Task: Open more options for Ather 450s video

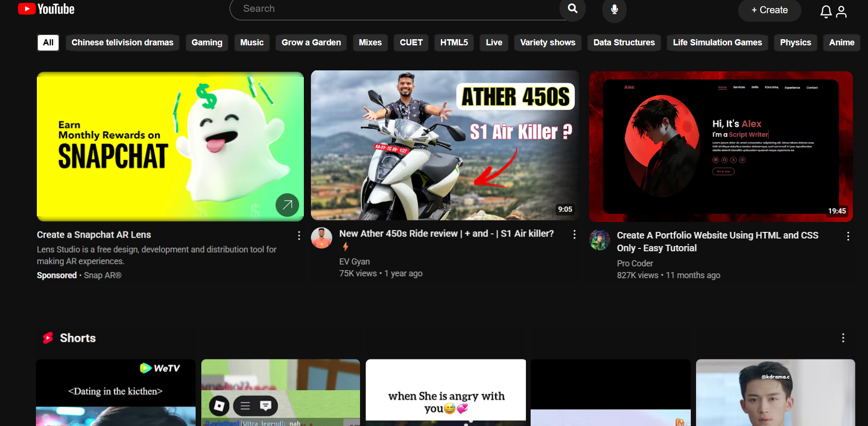Action: tap(574, 234)
